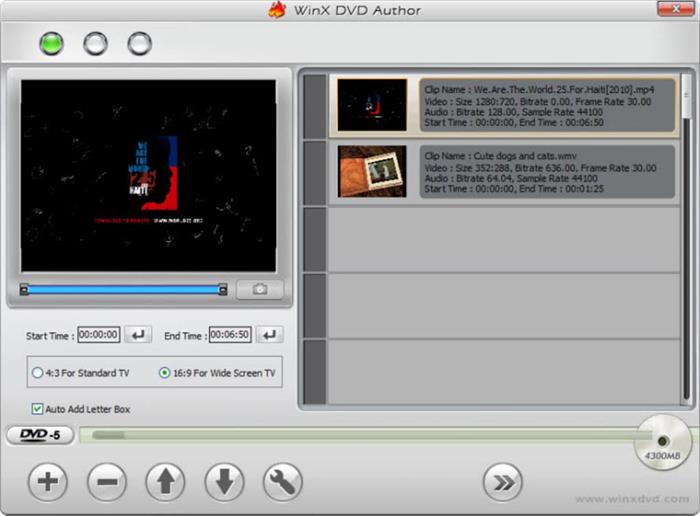Click the third step circle indicator
This screenshot has width=700, height=516.
pos(140,44)
